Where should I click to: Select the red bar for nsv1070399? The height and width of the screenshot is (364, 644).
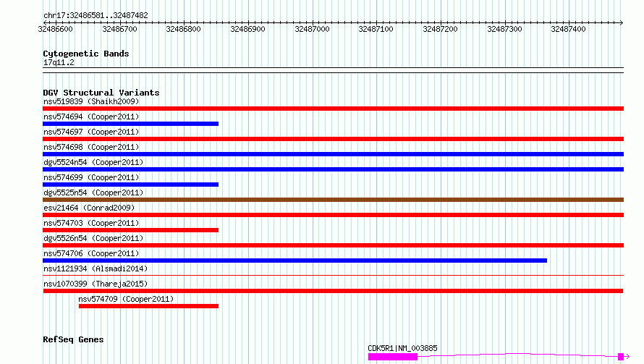[333, 291]
